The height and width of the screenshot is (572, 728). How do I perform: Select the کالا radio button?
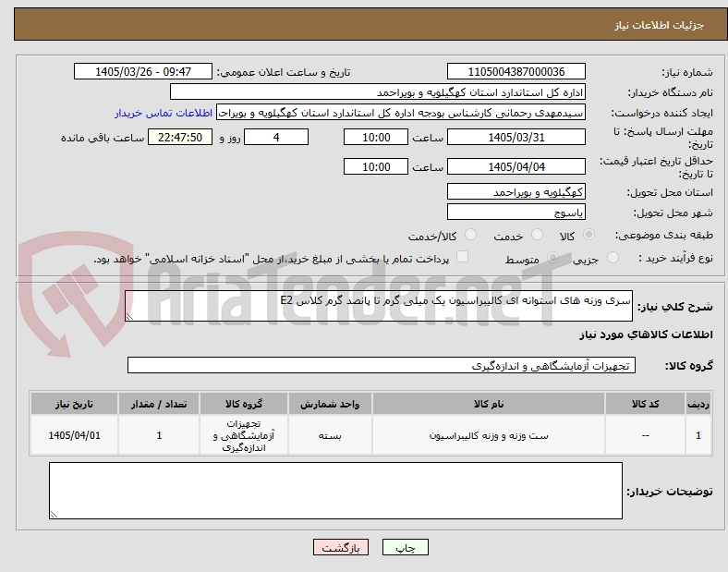(x=588, y=235)
